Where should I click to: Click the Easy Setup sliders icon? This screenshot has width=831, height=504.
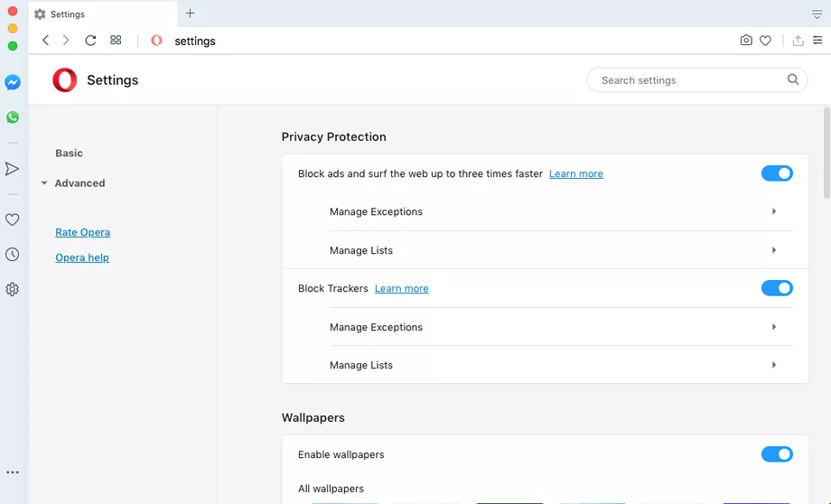tap(817, 41)
